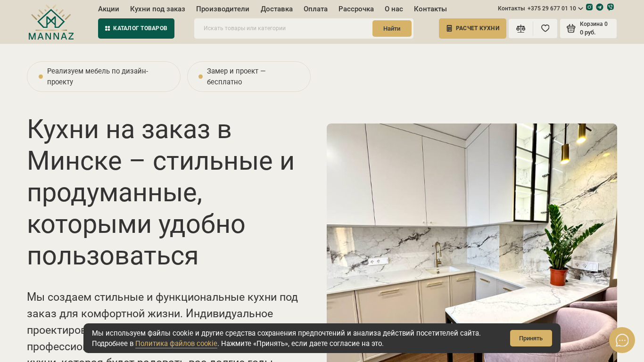The width and height of the screenshot is (644, 362).
Task: Open the favorites heart icon
Action: click(545, 28)
